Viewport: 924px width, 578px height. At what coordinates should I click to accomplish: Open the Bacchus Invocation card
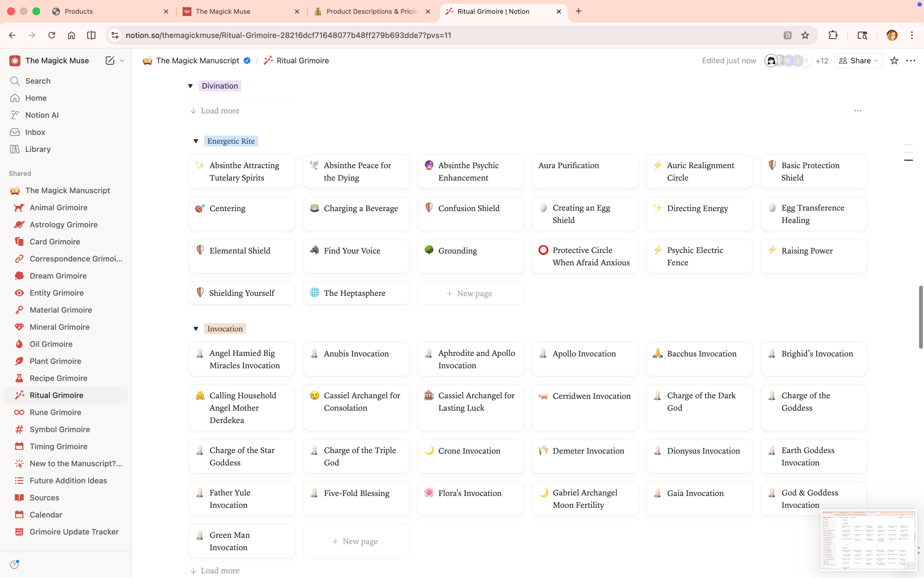[699, 359]
